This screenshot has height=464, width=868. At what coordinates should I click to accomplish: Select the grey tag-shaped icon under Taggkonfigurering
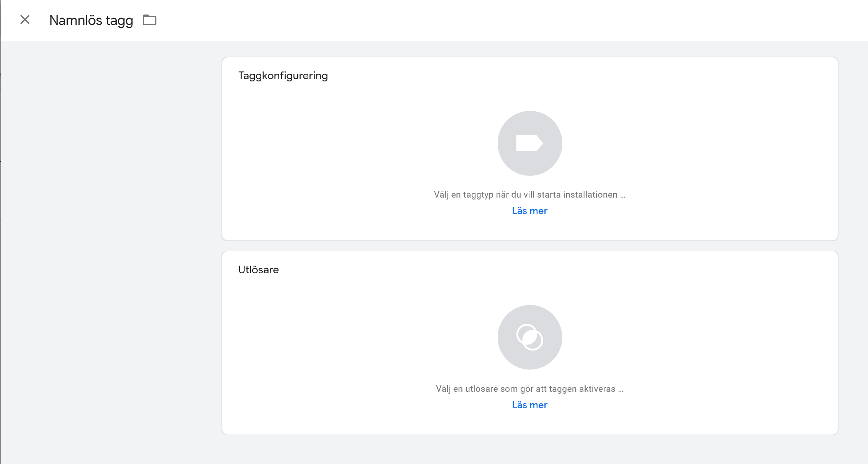point(529,143)
